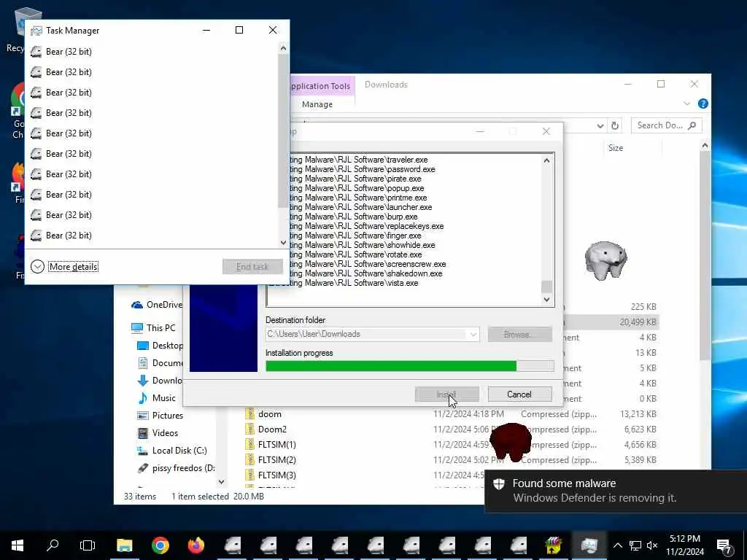Image resolution: width=747 pixels, height=560 pixels.
Task: Launch Chrome from the taskbar
Action: tap(160, 545)
